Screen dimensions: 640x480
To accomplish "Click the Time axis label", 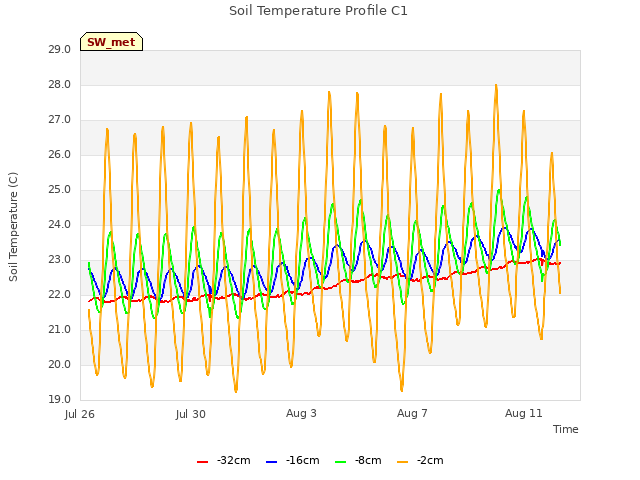I will (x=566, y=429).
